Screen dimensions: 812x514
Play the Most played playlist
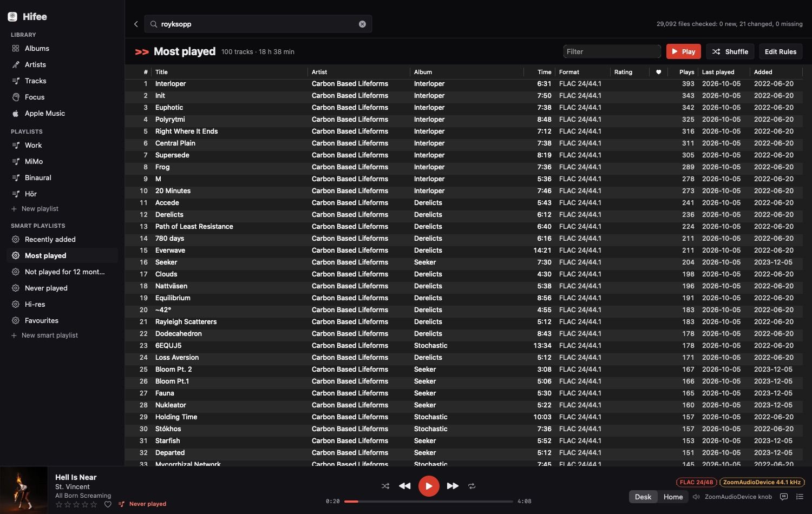(683, 51)
